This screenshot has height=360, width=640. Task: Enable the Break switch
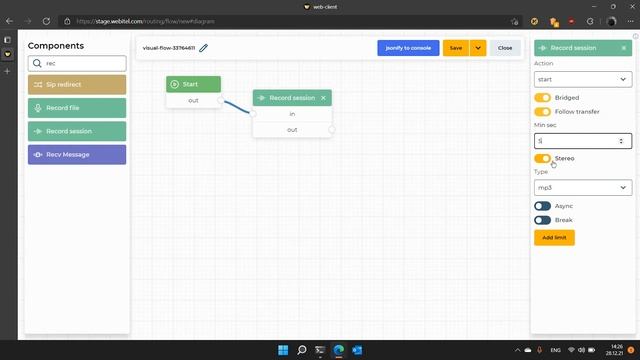pyautogui.click(x=542, y=220)
